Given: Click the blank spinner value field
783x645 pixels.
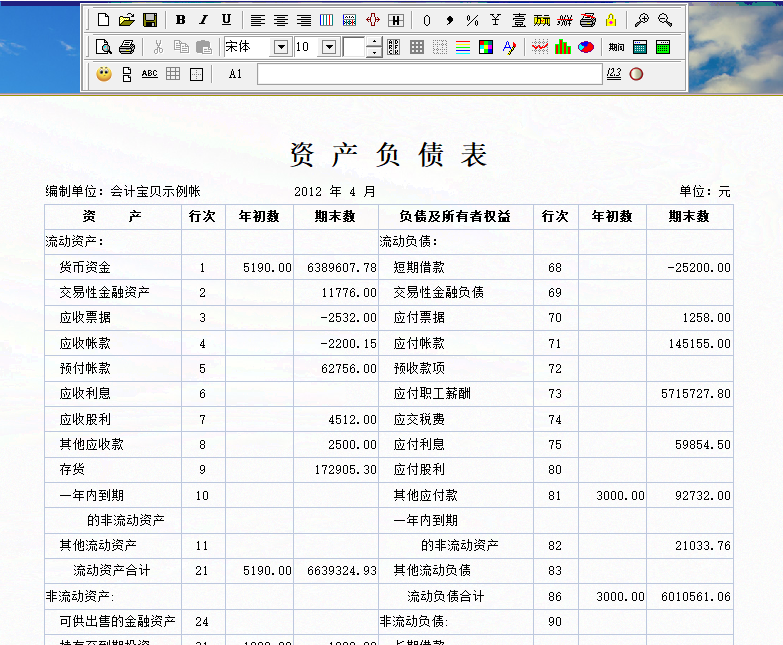Looking at the screenshot, I should coord(355,47).
